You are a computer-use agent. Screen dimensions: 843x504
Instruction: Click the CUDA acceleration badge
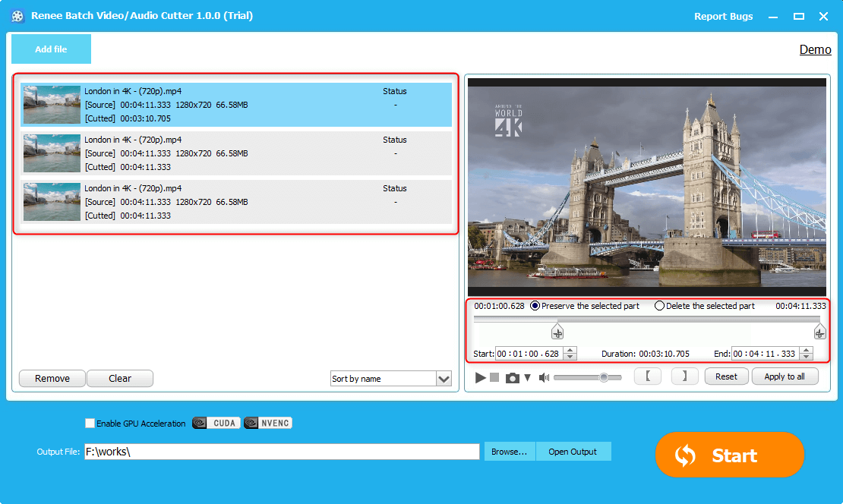[x=216, y=423]
